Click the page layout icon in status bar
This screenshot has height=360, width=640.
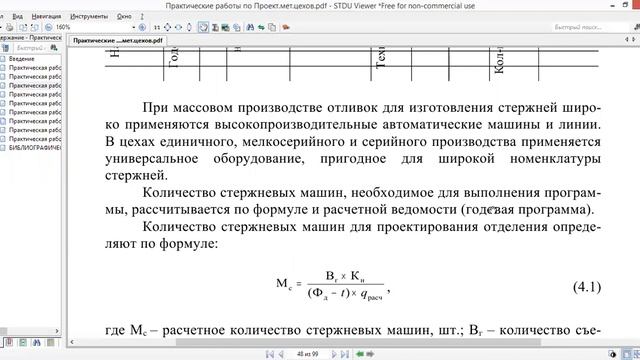(x=627, y=354)
